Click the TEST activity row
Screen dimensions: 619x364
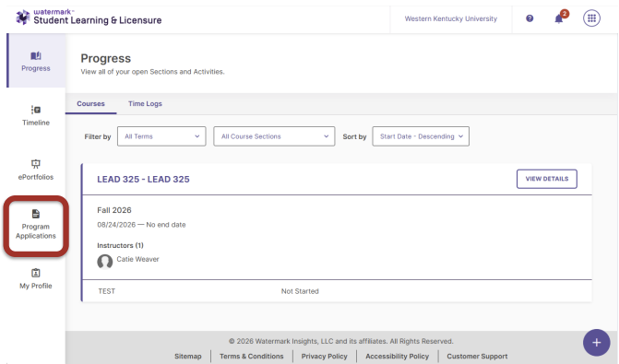click(337, 291)
